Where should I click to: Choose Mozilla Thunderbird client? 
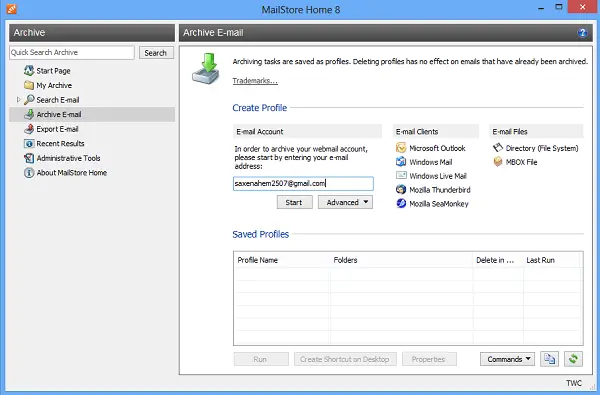pyautogui.click(x=440, y=189)
